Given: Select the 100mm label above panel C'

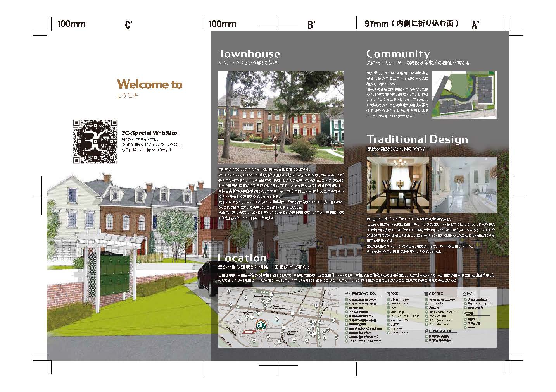Looking at the screenshot, I should point(71,24).
